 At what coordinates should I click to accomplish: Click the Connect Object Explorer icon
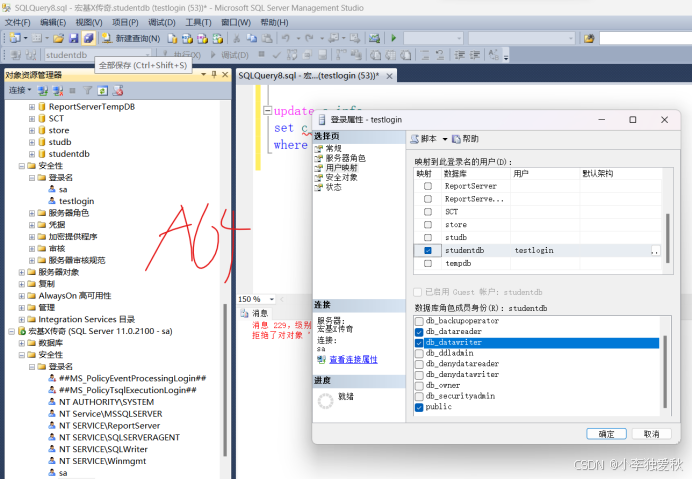click(x=43, y=91)
